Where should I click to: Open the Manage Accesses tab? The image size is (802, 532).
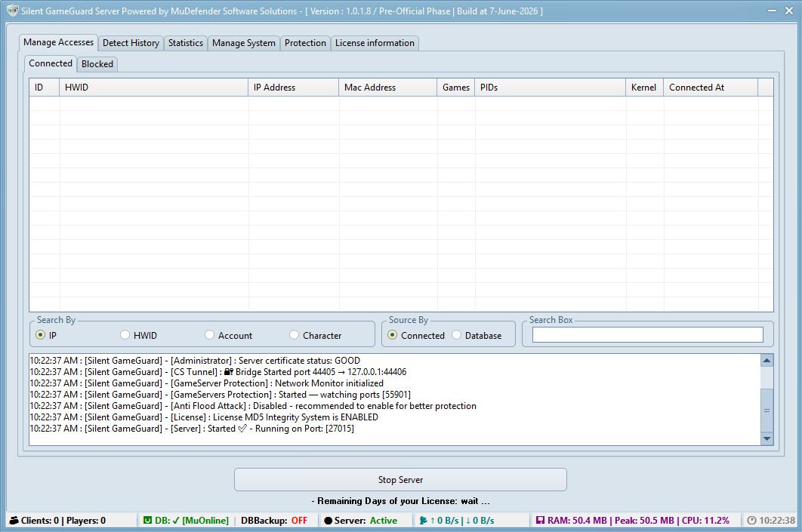point(58,42)
